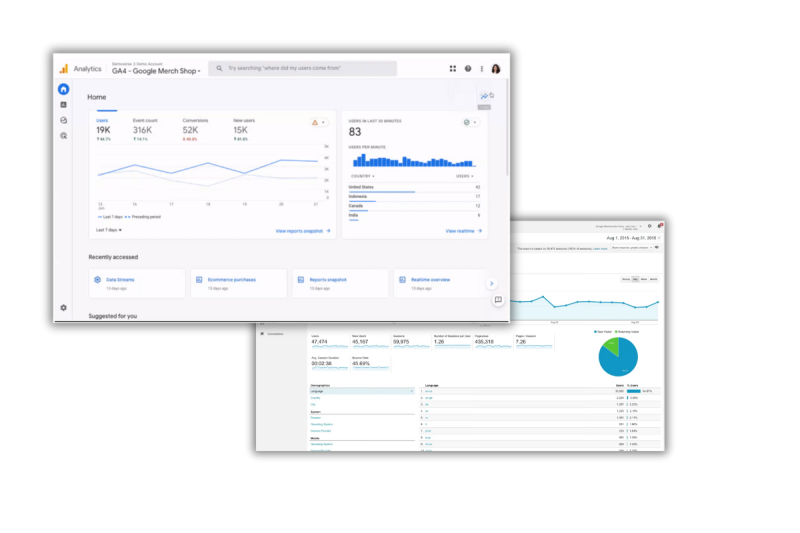The height and width of the screenshot is (533, 800).
Task: Click the search input field
Action: tap(303, 68)
